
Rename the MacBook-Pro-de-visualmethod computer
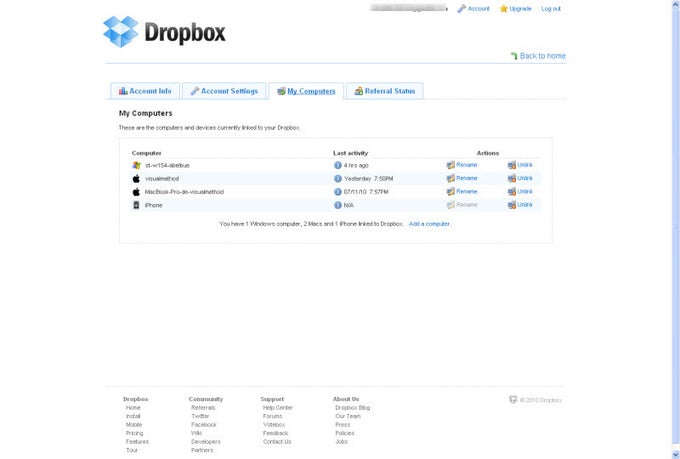tap(462, 191)
